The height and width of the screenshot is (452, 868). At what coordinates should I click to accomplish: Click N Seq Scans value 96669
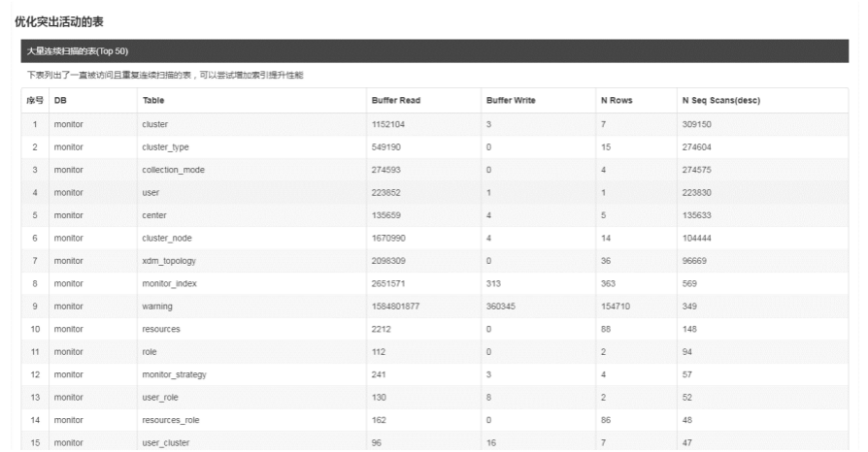(694, 261)
